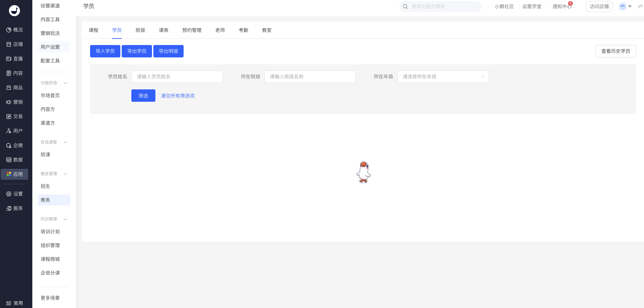Click the 导入学员 import button

pyautogui.click(x=105, y=51)
